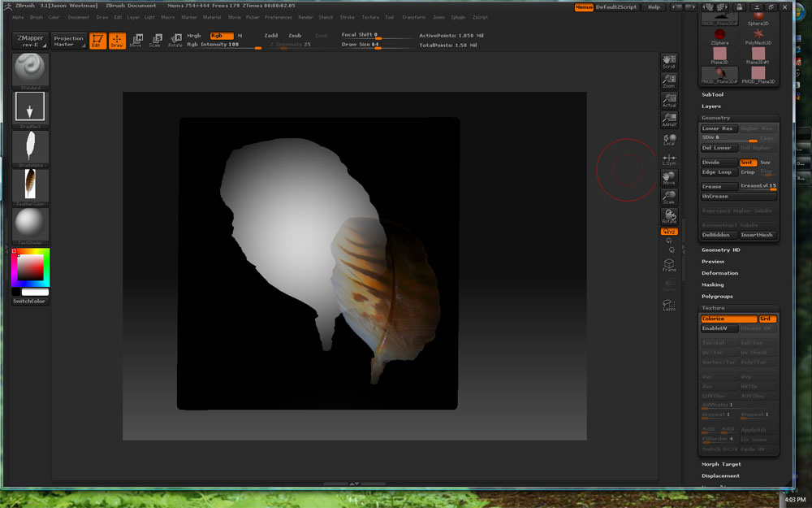Click the Edge Loop button
Screen dimensions: 812x508
point(719,172)
